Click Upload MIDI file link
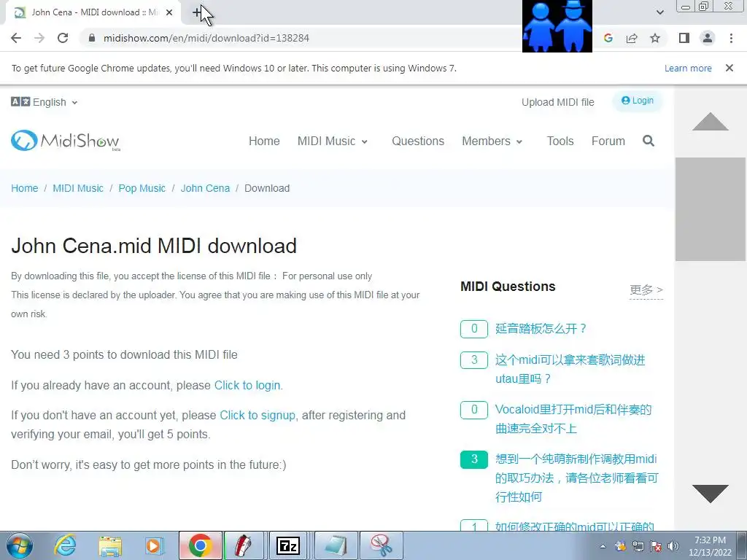Screen dimensions: 747x560 [x=558, y=102]
